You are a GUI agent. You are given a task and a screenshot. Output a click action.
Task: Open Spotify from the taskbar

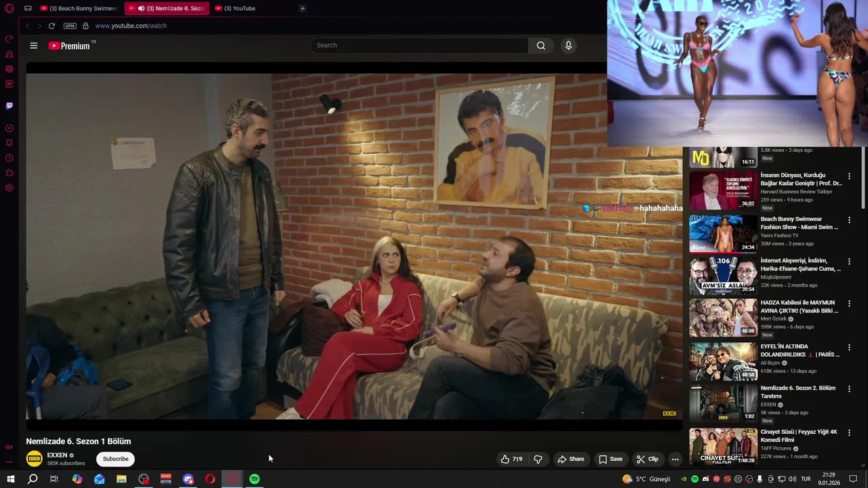[x=254, y=479]
